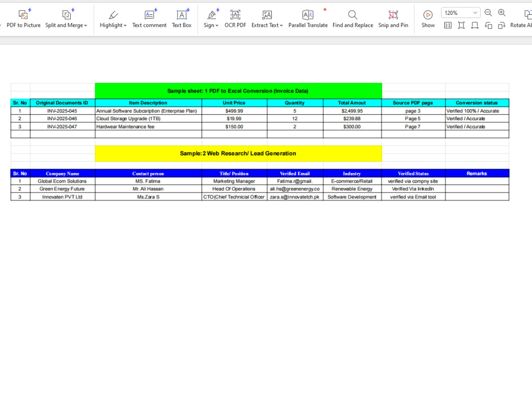This screenshot has width=532, height=399.
Task: Click the Extract Text icon
Action: tap(267, 14)
